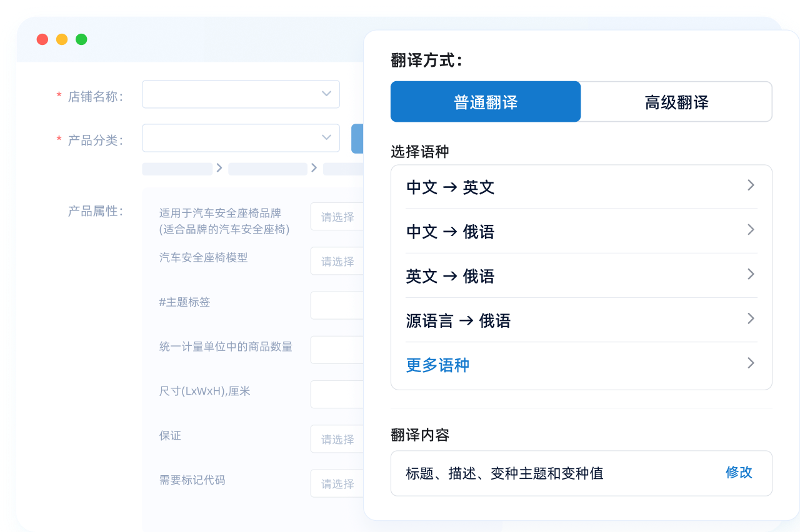The image size is (800, 532).
Task: Open the 产品分类 dropdown
Action: click(x=241, y=138)
